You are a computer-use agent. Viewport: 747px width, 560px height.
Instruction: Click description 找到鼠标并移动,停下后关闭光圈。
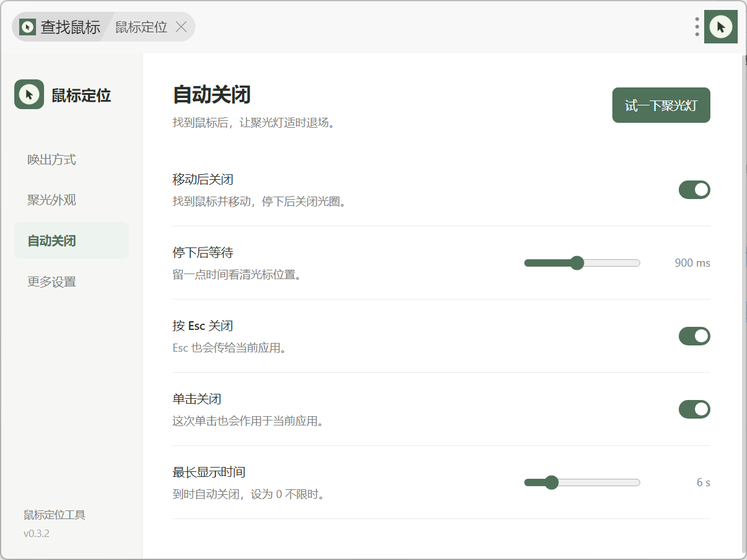[259, 202]
